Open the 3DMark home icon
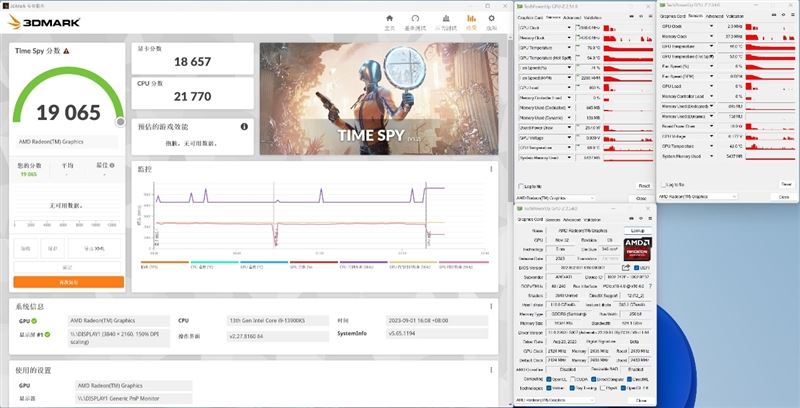 point(390,18)
